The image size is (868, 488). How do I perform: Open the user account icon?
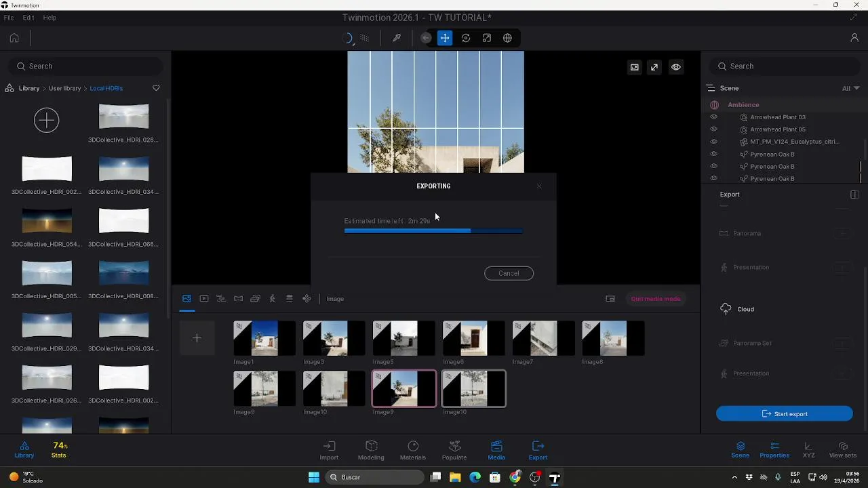[x=854, y=38]
